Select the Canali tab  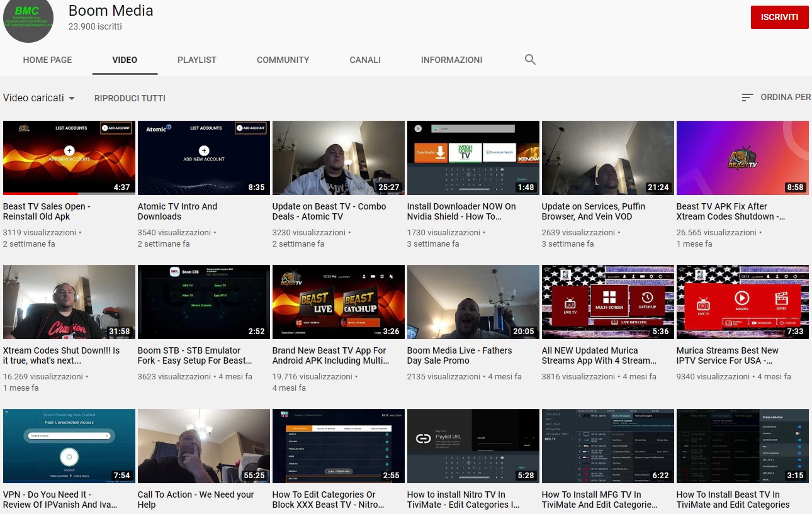tap(365, 60)
